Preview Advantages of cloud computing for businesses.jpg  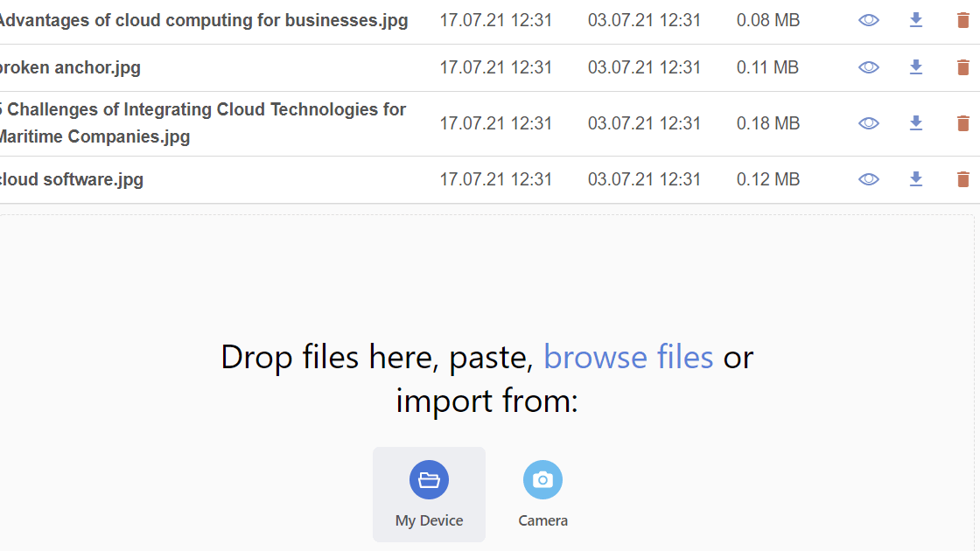(x=868, y=19)
